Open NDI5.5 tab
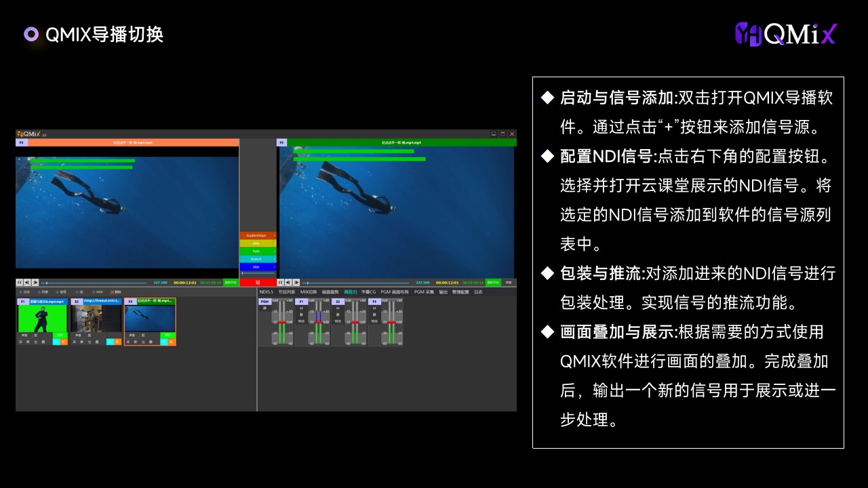The image size is (868, 488). coord(266,292)
